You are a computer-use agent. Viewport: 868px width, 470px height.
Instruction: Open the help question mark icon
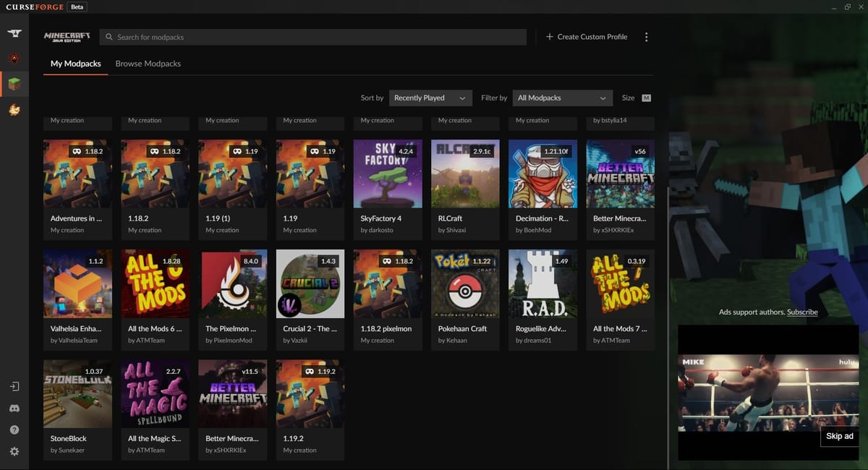14,430
